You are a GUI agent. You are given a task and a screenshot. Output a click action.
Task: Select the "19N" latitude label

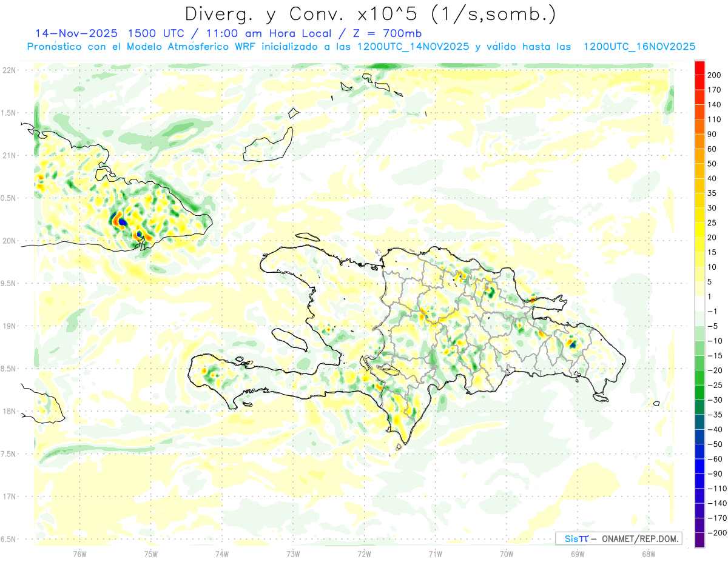coord(8,326)
